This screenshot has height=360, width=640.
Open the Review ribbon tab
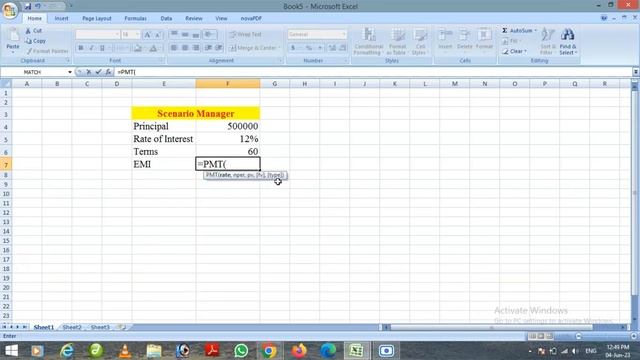[193, 18]
